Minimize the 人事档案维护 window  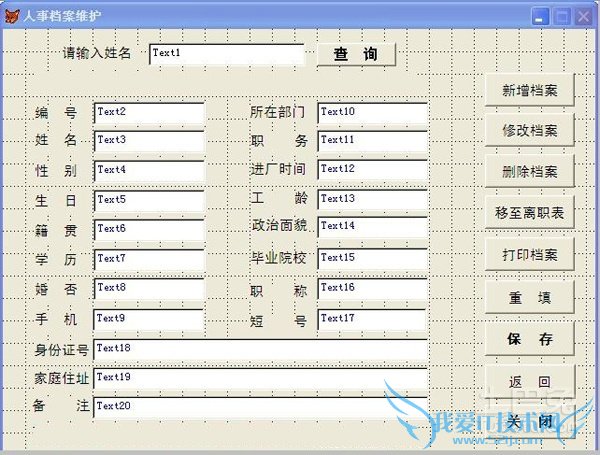click(x=540, y=16)
